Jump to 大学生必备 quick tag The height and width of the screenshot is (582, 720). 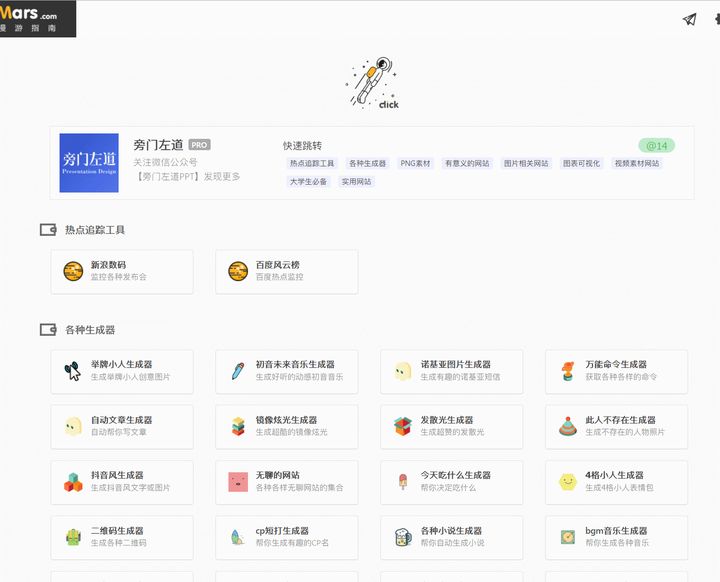(x=308, y=181)
